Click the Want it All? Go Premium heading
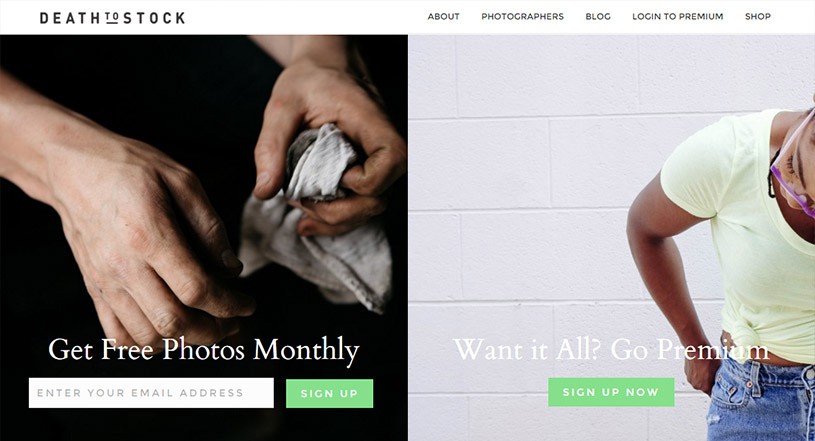Screen dimensions: 815x441 tap(611, 349)
